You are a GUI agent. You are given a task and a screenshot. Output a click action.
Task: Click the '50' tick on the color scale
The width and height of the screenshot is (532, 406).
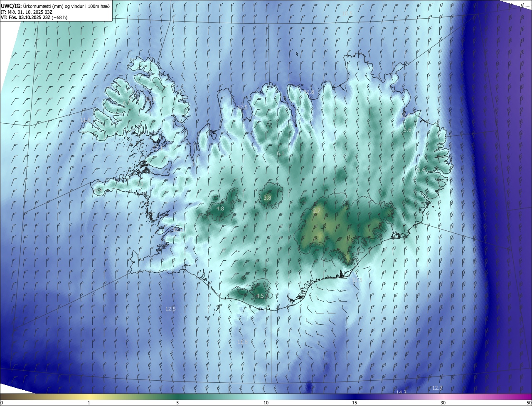pos(529,403)
